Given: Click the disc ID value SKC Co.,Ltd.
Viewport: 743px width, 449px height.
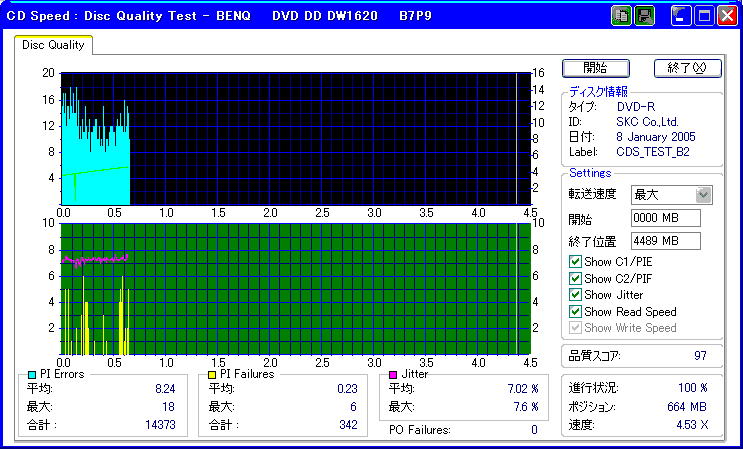Looking at the screenshot, I should (647, 122).
